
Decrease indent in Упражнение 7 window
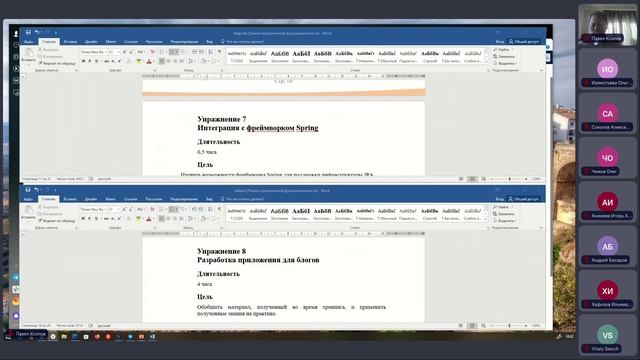195,52
